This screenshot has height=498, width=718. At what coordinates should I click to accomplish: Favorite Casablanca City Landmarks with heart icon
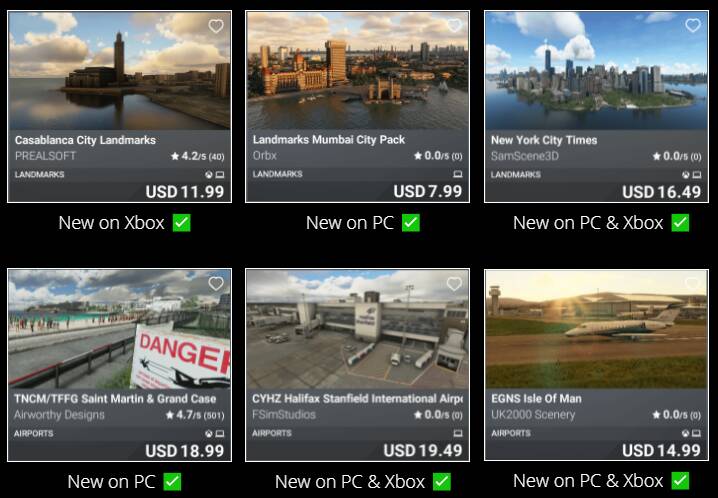pos(216,26)
